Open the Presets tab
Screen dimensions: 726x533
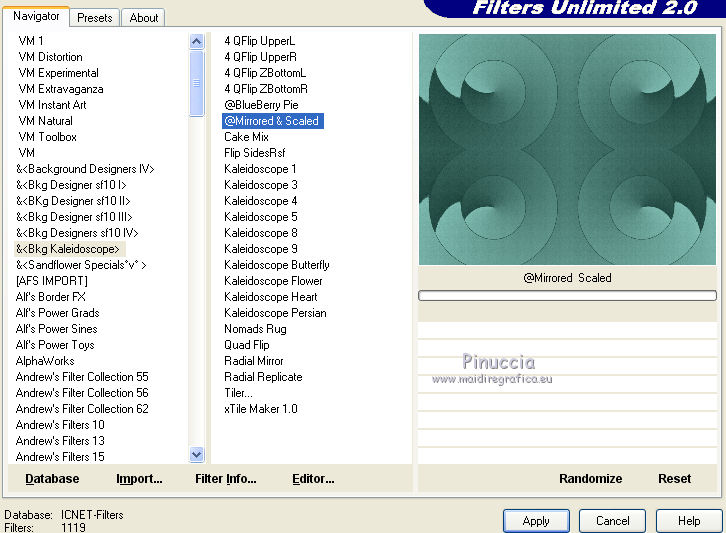click(x=95, y=18)
